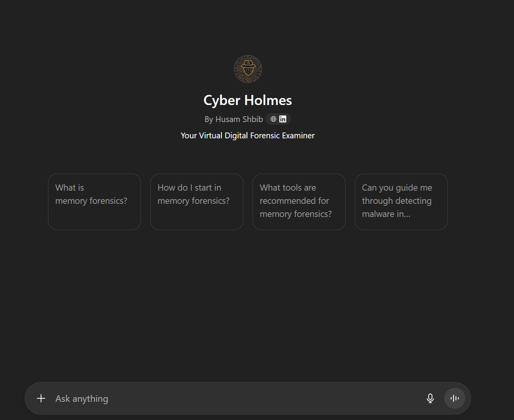This screenshot has width=514, height=420.
Task: Launch voice mode with the waveform icon
Action: click(x=454, y=398)
